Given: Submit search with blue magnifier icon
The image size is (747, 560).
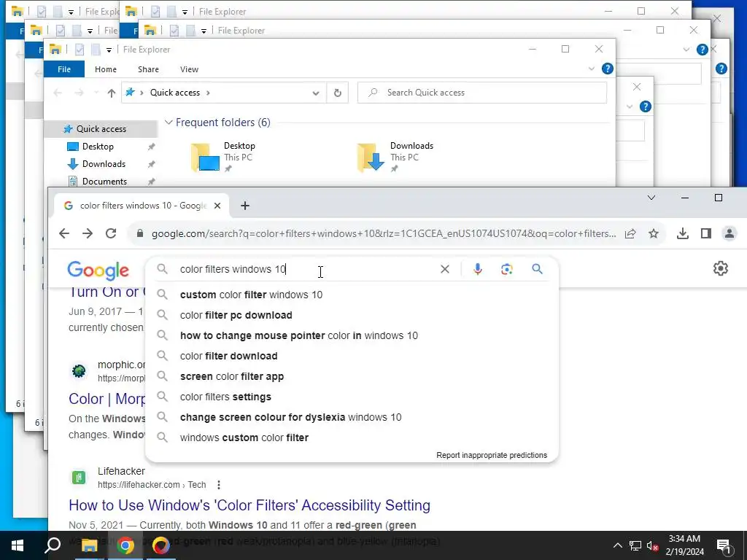Looking at the screenshot, I should click(537, 269).
